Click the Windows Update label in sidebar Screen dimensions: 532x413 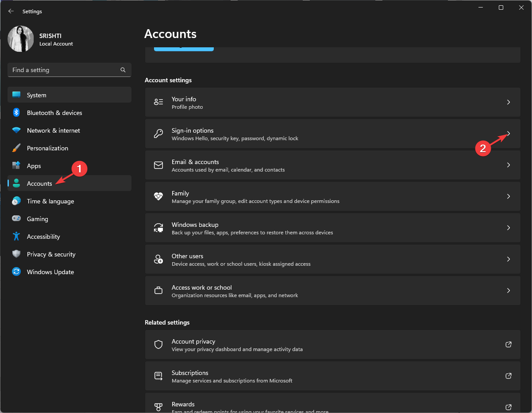[50, 272]
